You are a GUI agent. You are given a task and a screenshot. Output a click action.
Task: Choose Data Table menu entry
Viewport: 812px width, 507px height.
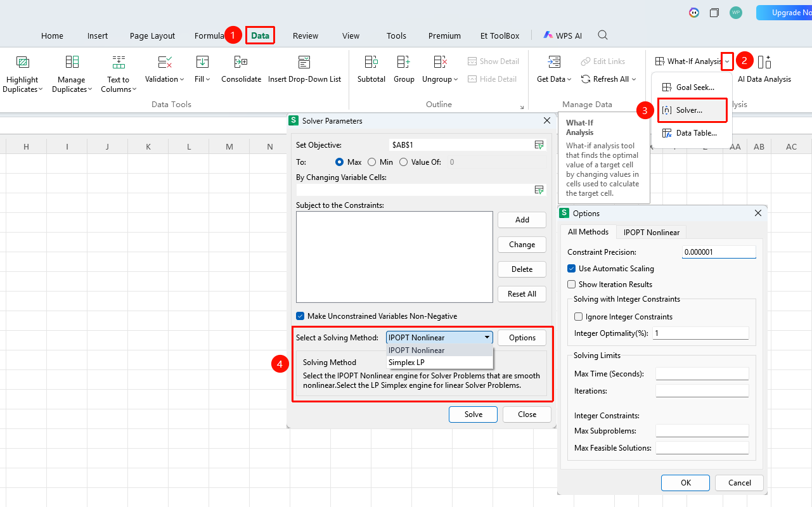click(x=692, y=133)
